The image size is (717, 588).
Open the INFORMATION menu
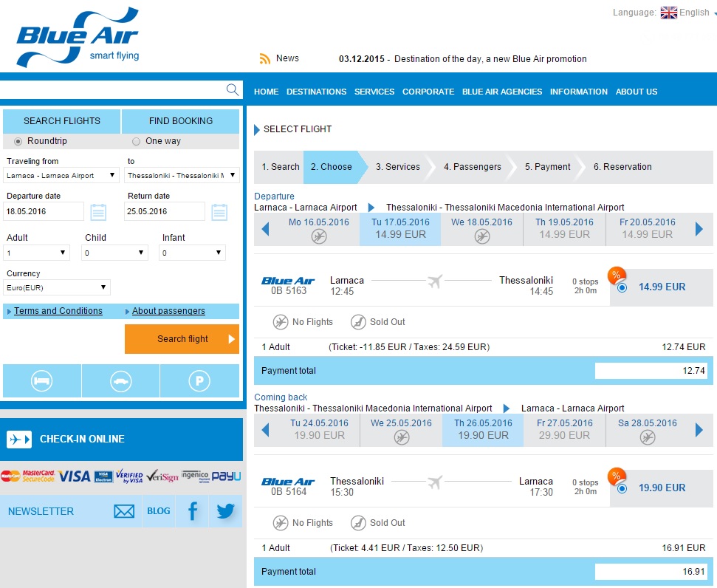578,92
